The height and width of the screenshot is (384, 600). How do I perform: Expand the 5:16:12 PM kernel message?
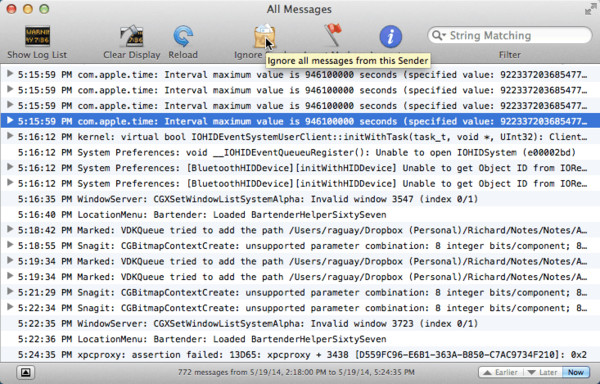click(10, 136)
